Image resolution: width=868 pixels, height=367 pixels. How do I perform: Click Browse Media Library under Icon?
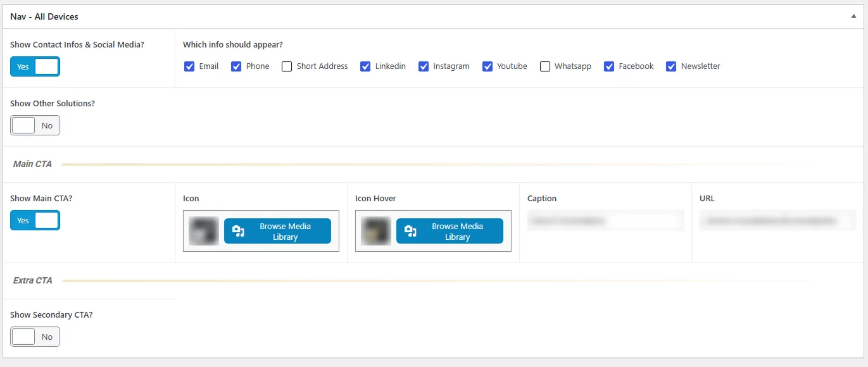click(277, 231)
